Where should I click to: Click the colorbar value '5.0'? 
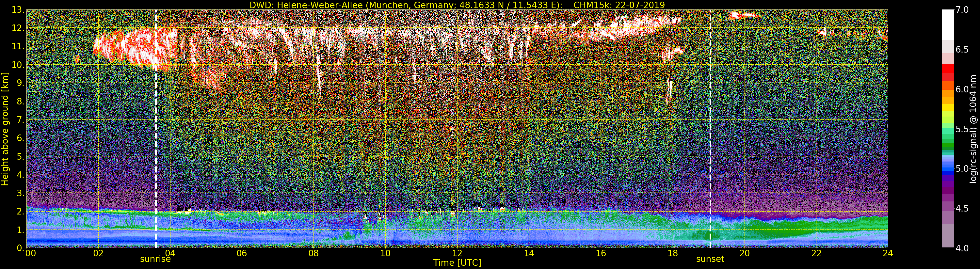pyautogui.click(x=962, y=168)
